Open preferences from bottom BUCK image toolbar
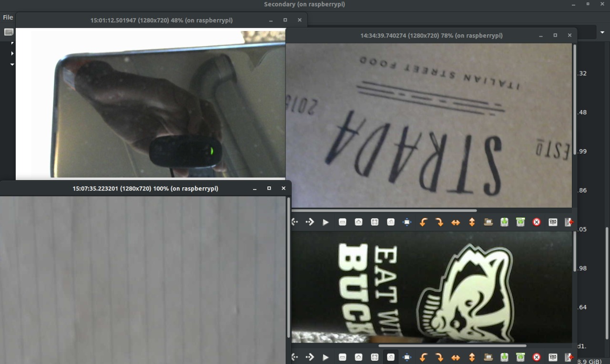610x364 pixels. pos(553,357)
